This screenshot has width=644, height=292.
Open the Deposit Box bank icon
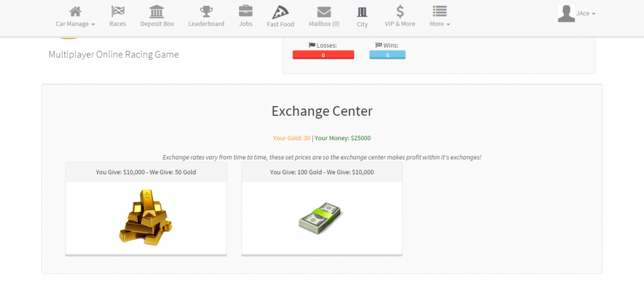[x=156, y=12]
